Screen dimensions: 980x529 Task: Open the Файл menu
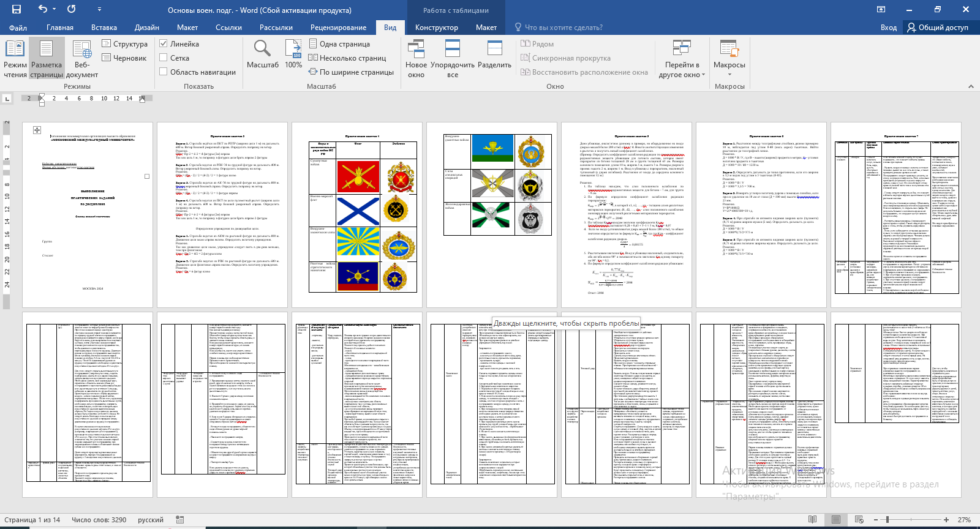[18, 28]
